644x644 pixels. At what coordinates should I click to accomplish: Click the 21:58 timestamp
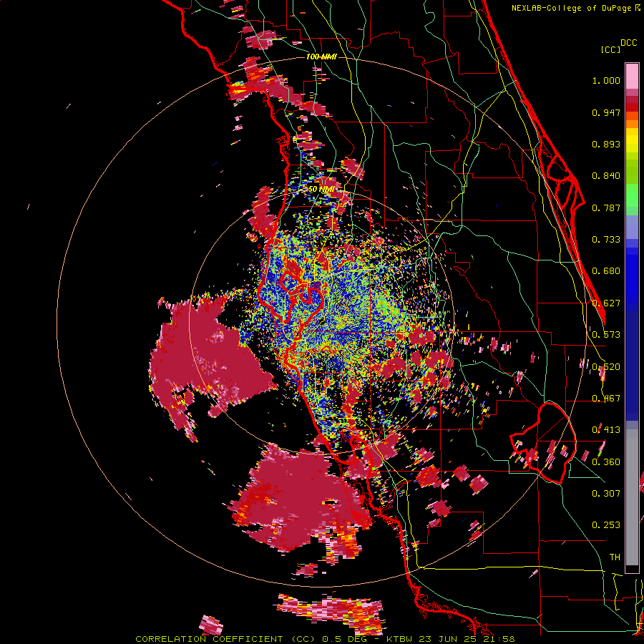pos(500,639)
